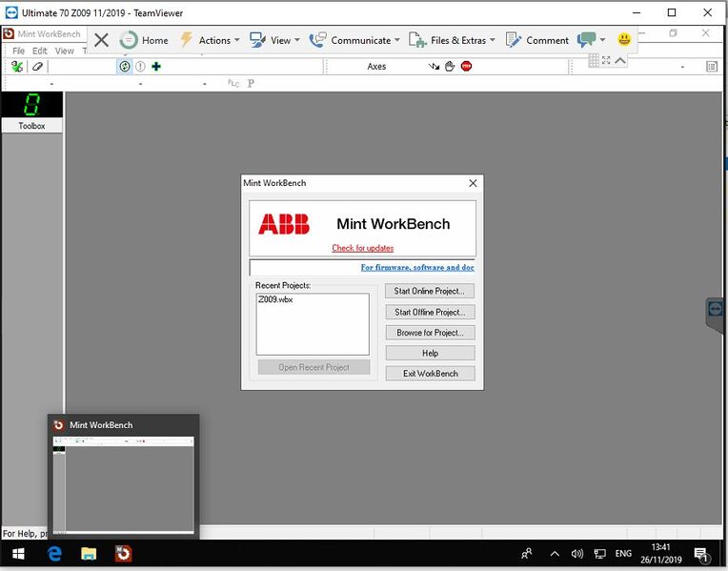
Task: Open the File menu in Mint WorkBench
Action: (18, 51)
